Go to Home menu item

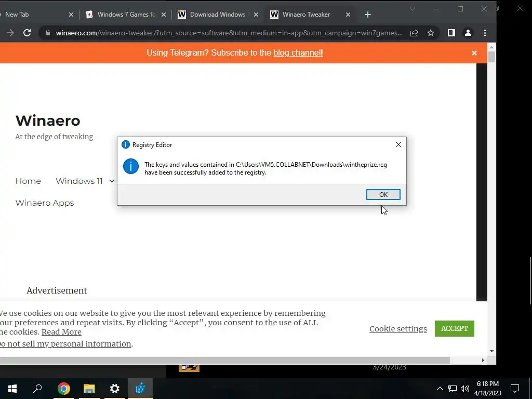(28, 181)
